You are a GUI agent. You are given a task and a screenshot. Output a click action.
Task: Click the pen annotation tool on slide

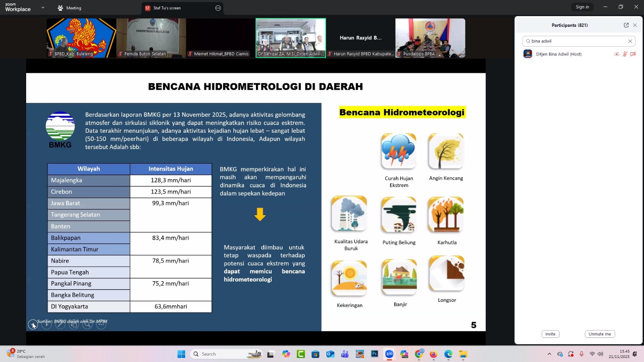coord(60,324)
